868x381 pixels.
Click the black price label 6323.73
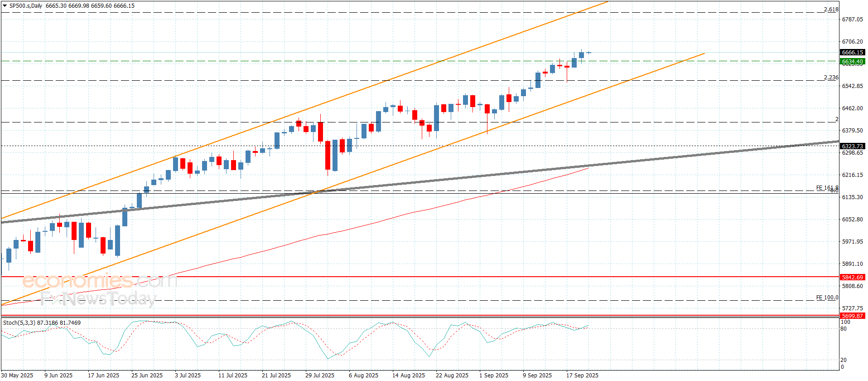pos(852,146)
